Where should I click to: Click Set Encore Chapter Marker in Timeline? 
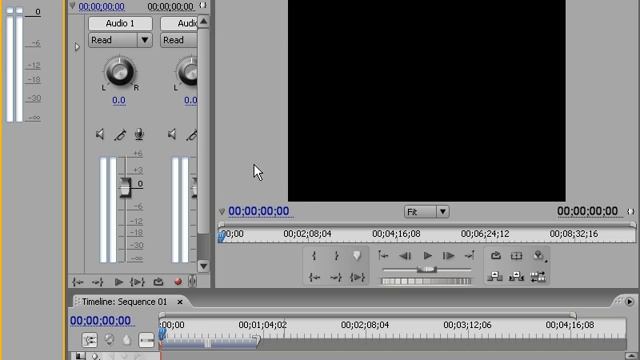tap(109, 340)
